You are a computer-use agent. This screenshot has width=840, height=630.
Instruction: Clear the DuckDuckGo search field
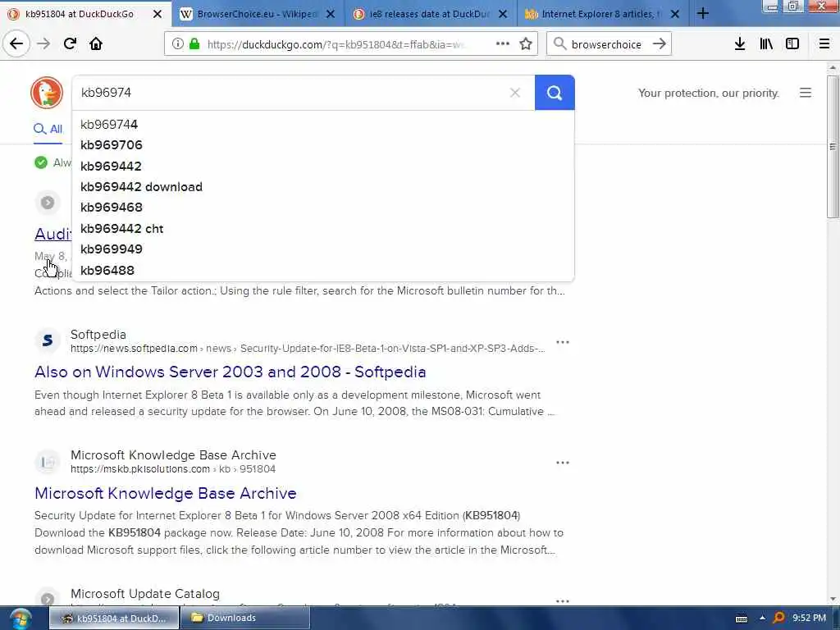[x=515, y=93]
